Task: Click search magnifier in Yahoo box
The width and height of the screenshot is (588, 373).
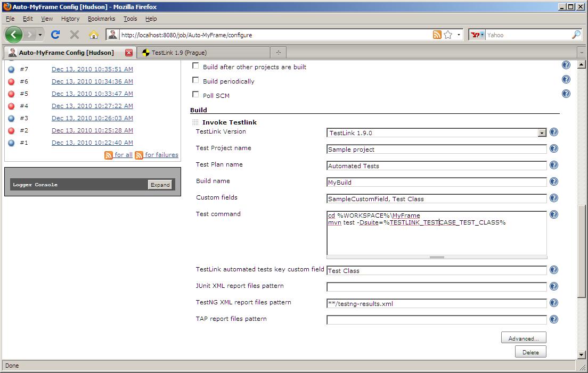Action: click(576, 35)
